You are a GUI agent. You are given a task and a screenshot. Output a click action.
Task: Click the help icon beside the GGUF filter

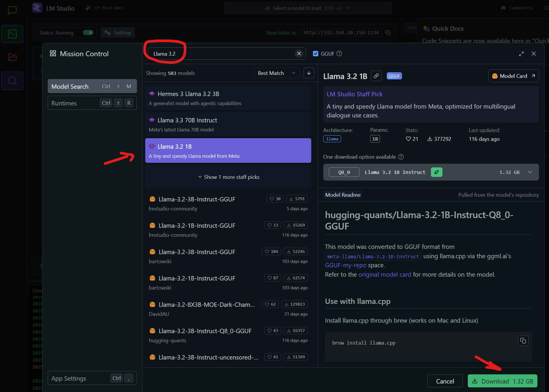[339, 54]
